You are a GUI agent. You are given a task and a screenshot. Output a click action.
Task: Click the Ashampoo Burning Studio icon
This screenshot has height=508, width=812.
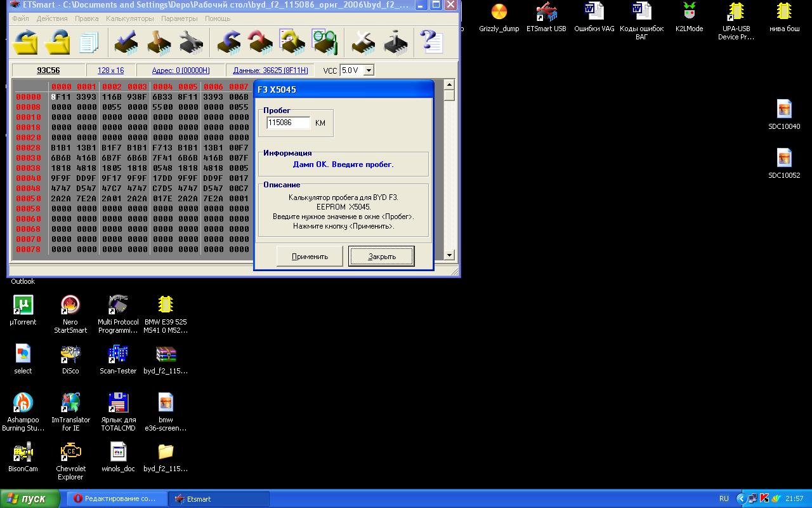(23, 412)
